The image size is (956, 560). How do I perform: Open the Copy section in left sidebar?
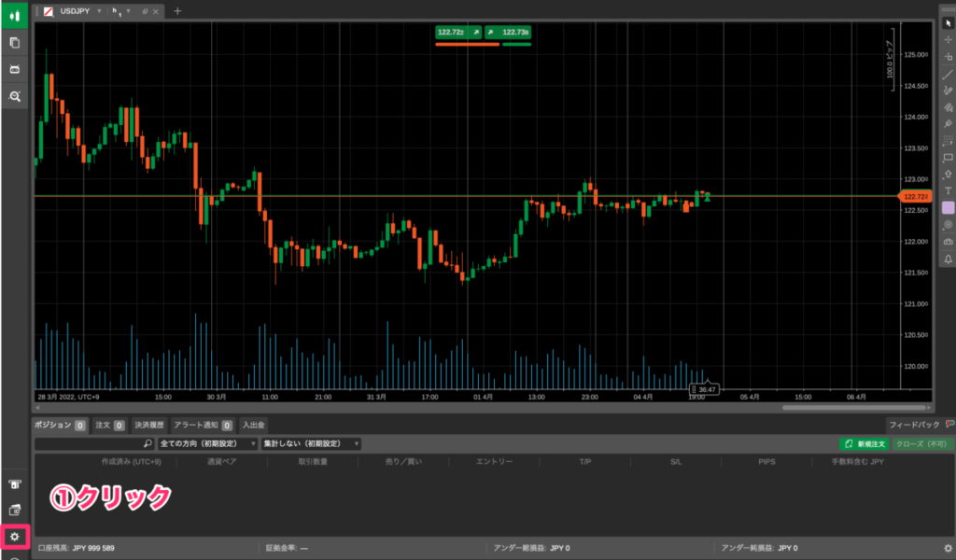[15, 43]
